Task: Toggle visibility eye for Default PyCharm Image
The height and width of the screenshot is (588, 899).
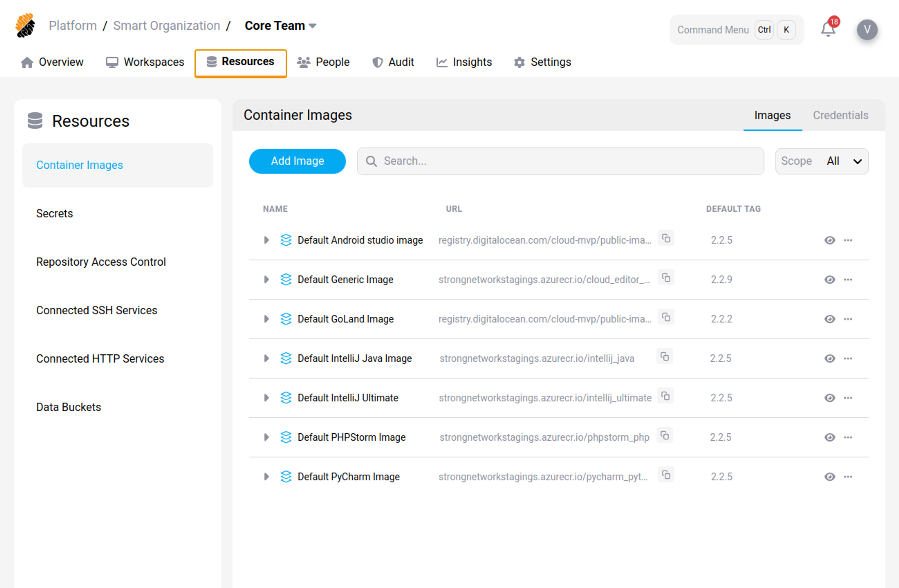Action: pyautogui.click(x=830, y=477)
